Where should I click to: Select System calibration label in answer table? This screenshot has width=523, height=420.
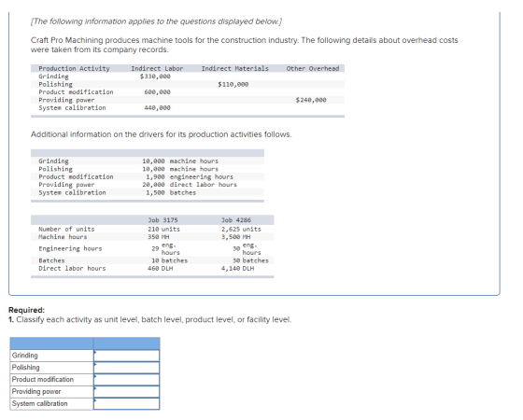[x=39, y=403]
